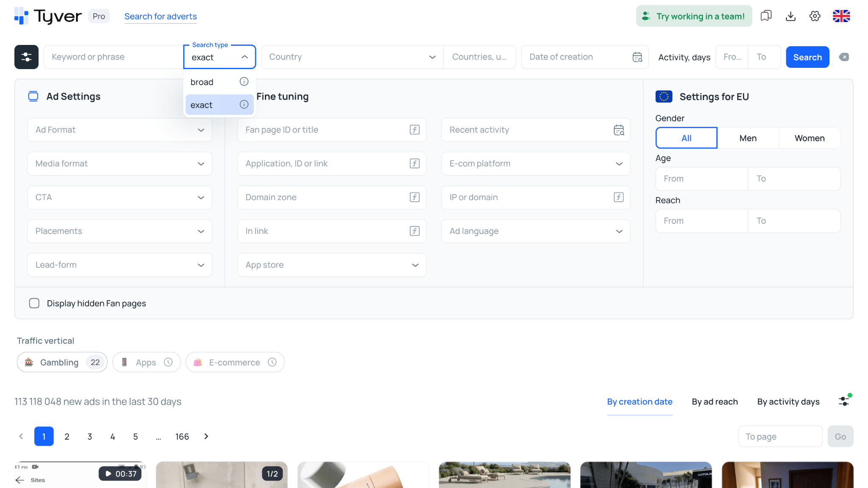Screen dimensions: 868x488
Task: Click the clock icon on E-commerce chip
Action: [272, 362]
